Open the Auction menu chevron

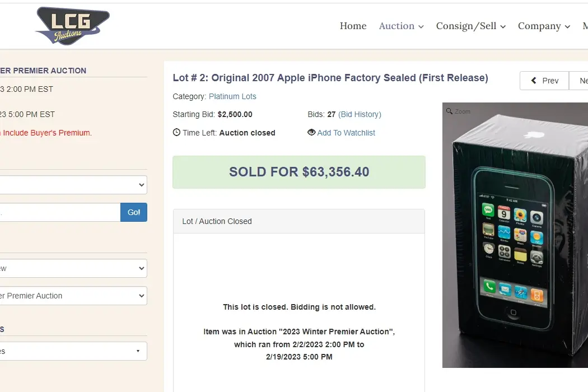pos(421,27)
